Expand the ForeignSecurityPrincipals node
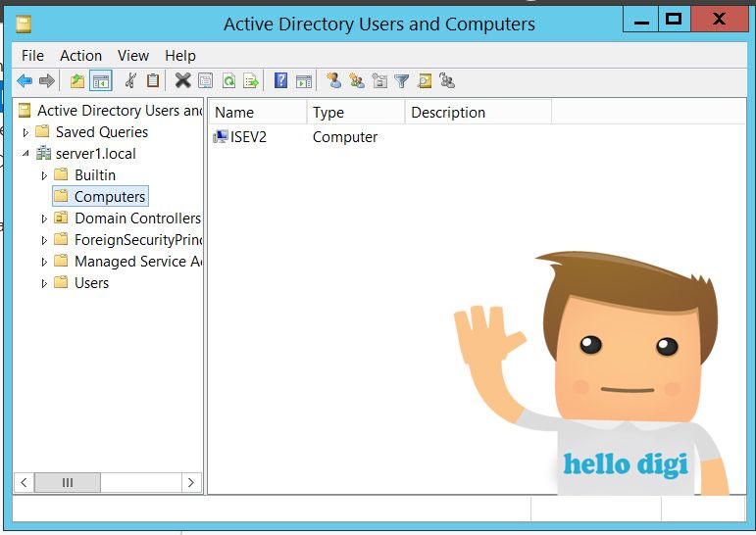The image size is (756, 535). tap(44, 240)
